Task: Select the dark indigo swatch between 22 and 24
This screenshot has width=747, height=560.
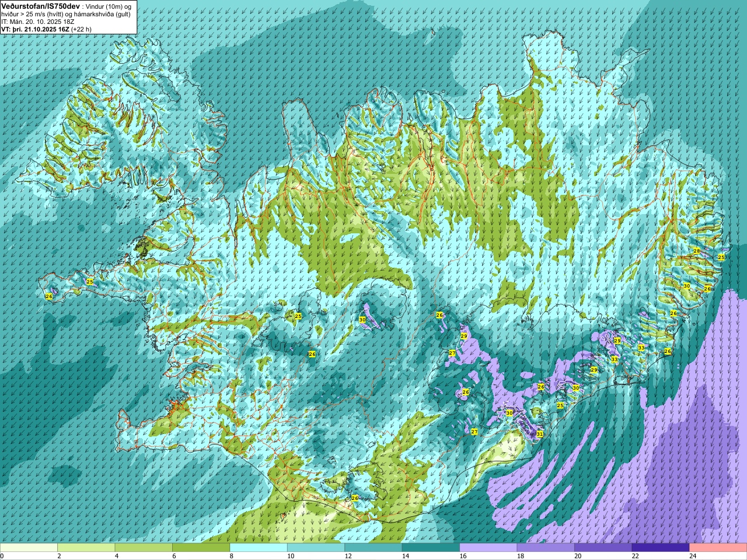Action: click(x=661, y=547)
